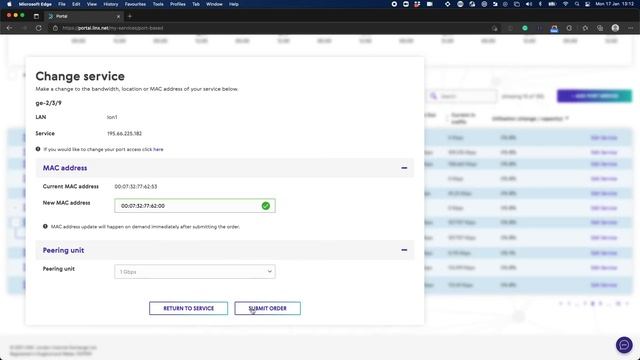Open the tab actions menu icon

(36, 16)
